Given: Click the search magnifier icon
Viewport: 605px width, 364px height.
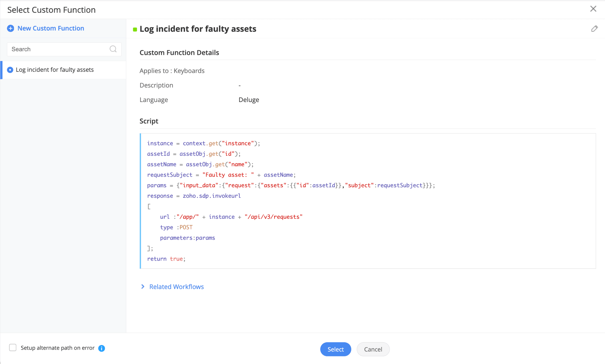Looking at the screenshot, I should (x=113, y=49).
